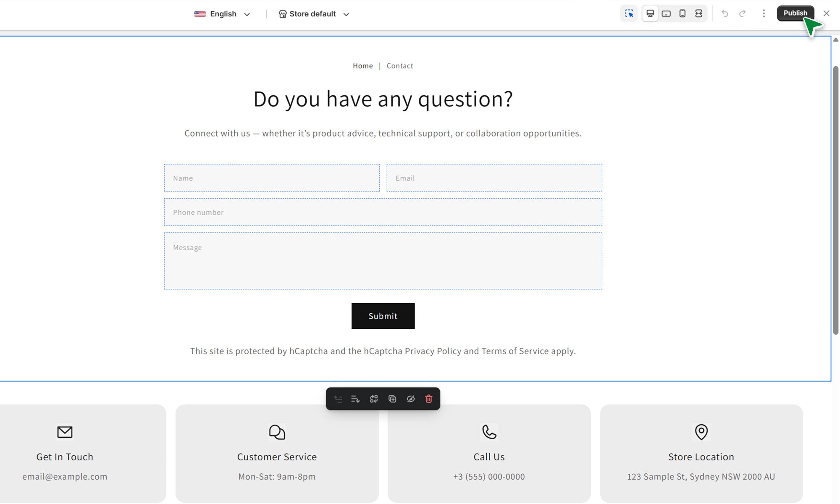The image size is (840, 504).
Task: Hide the selected section with eye icon
Action: [411, 399]
